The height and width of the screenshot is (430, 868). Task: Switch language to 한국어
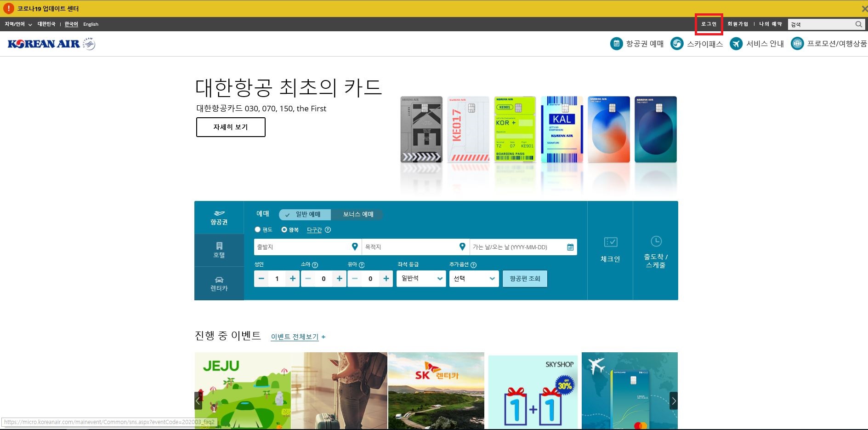tap(71, 24)
